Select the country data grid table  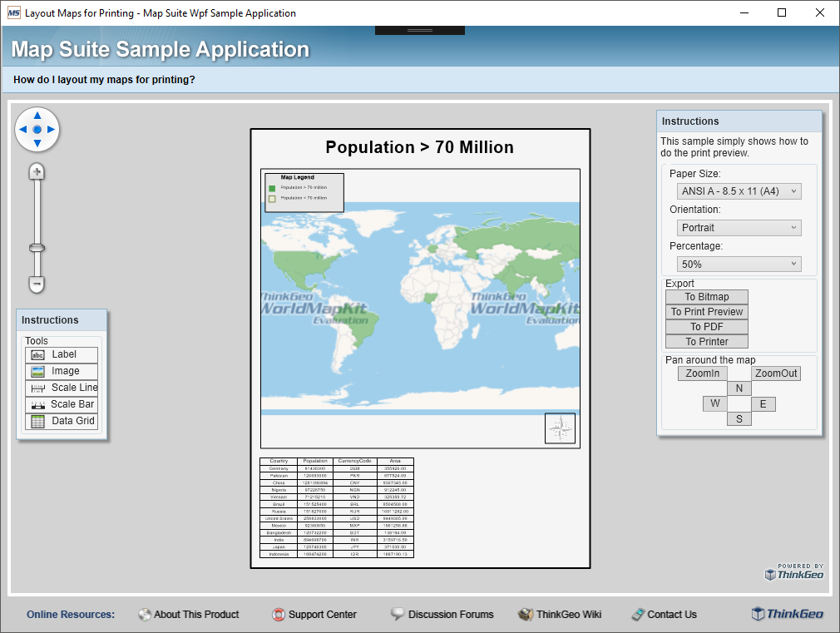pyautogui.click(x=337, y=507)
